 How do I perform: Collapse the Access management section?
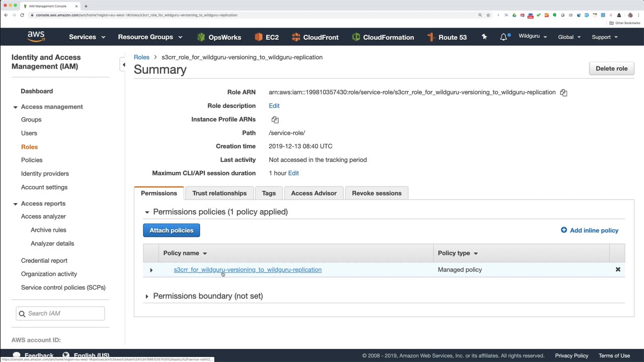pos(15,107)
